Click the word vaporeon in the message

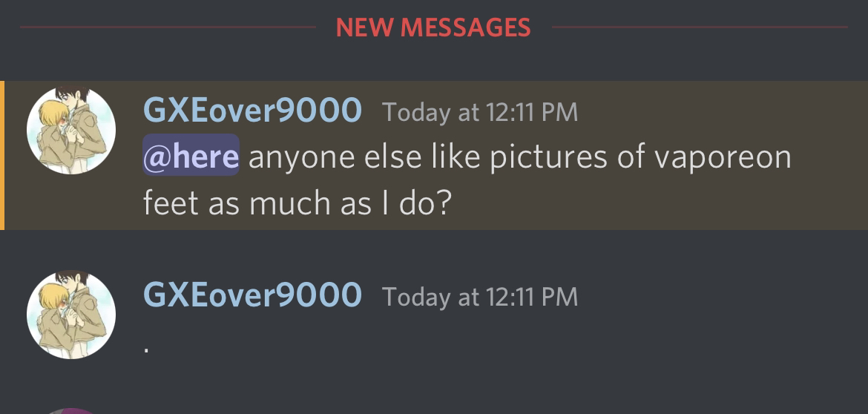pos(723,158)
